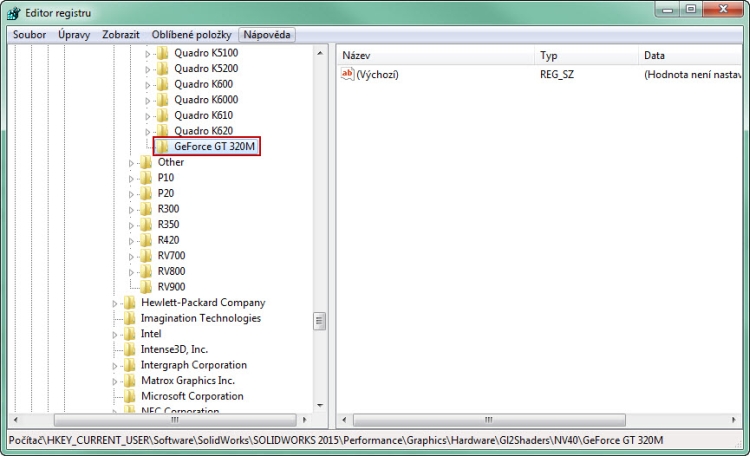The height and width of the screenshot is (456, 750).
Task: Open the Oblíbené položky menu
Action: pyautogui.click(x=191, y=34)
